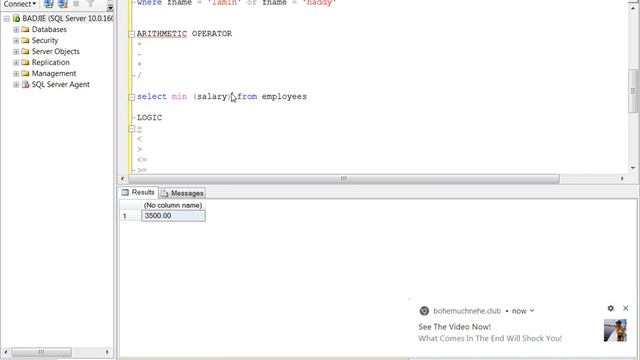Viewport: 640px width, 360px height.
Task: Expand the SQL Server Agent node
Action: coord(16,85)
